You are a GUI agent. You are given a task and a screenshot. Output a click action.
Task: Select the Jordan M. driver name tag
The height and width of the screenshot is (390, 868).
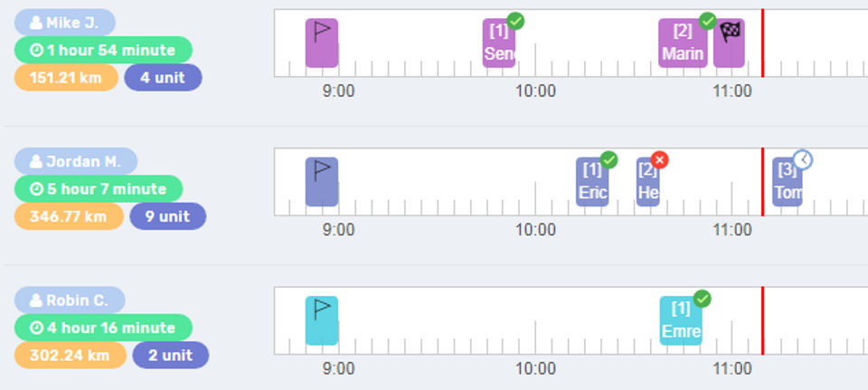pos(76,161)
